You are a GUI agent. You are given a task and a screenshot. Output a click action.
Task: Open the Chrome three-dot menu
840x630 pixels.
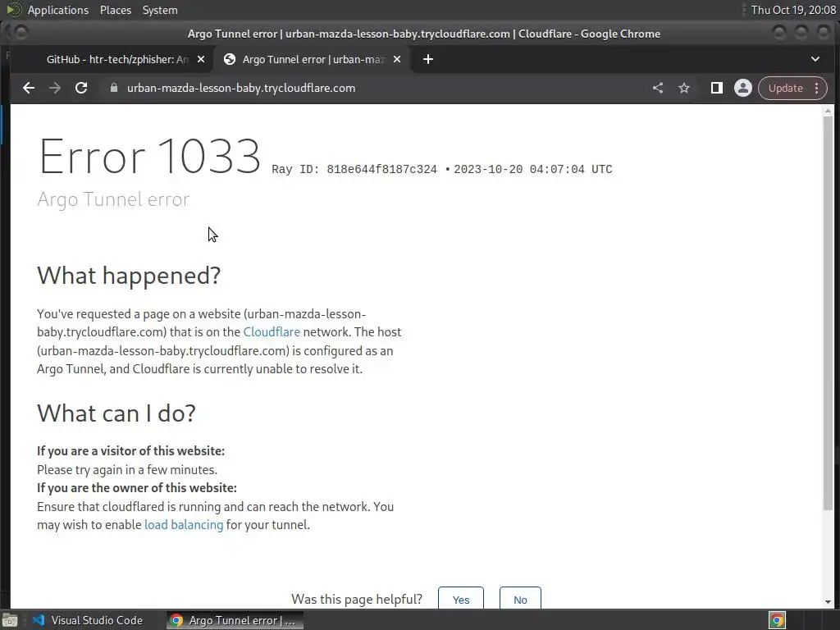(816, 88)
